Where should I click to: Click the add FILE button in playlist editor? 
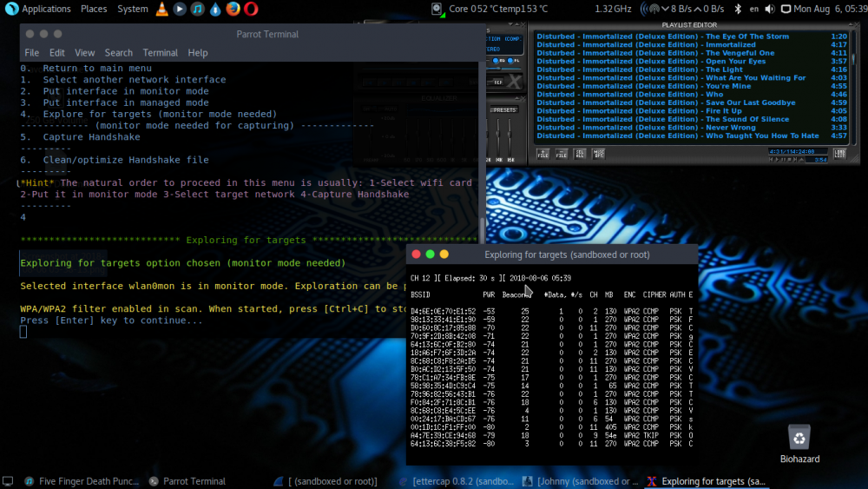542,154
